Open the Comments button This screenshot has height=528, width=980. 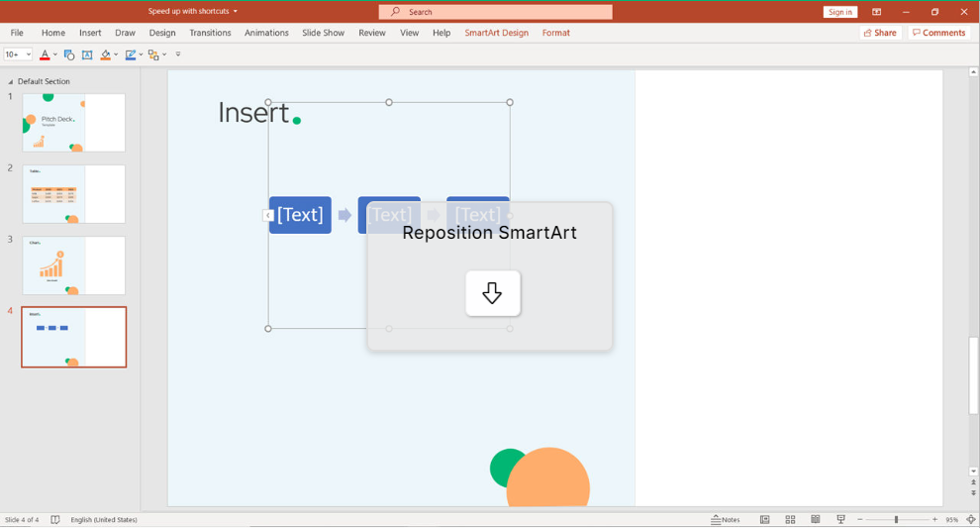[938, 33]
